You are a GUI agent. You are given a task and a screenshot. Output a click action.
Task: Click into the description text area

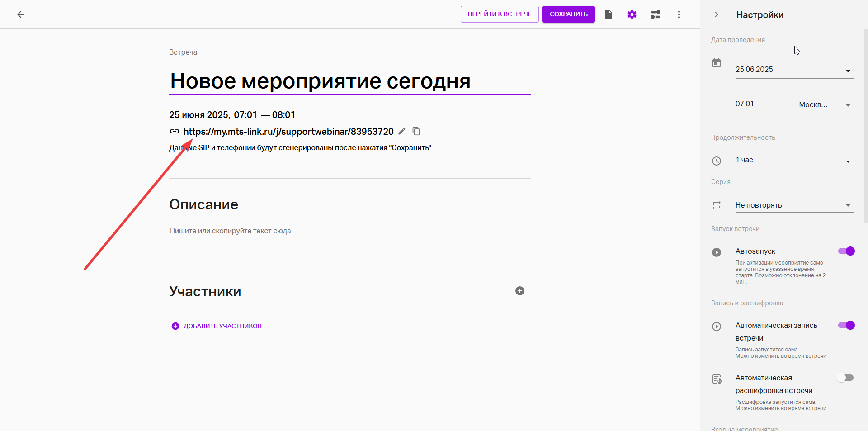click(349, 231)
